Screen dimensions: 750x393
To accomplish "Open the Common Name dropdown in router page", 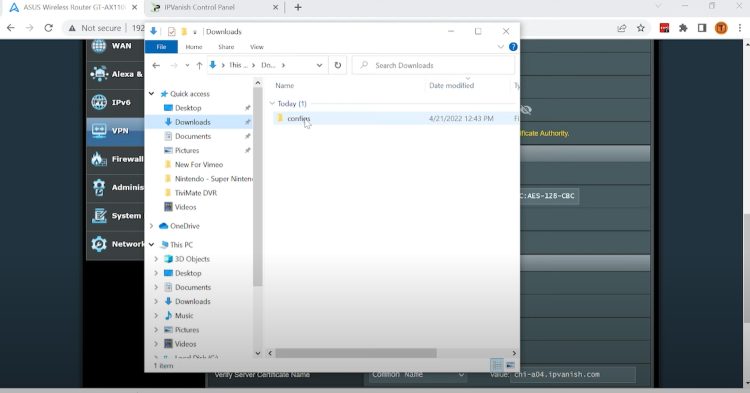I will [x=417, y=374].
